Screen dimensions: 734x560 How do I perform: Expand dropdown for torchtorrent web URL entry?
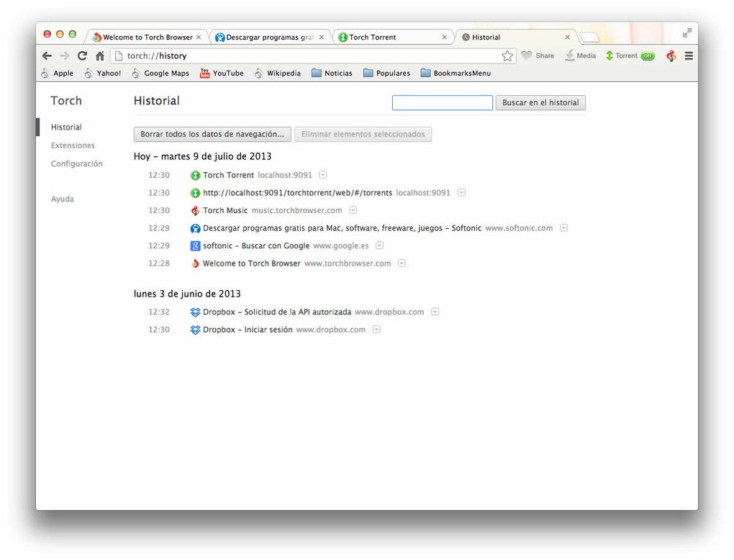click(x=461, y=192)
